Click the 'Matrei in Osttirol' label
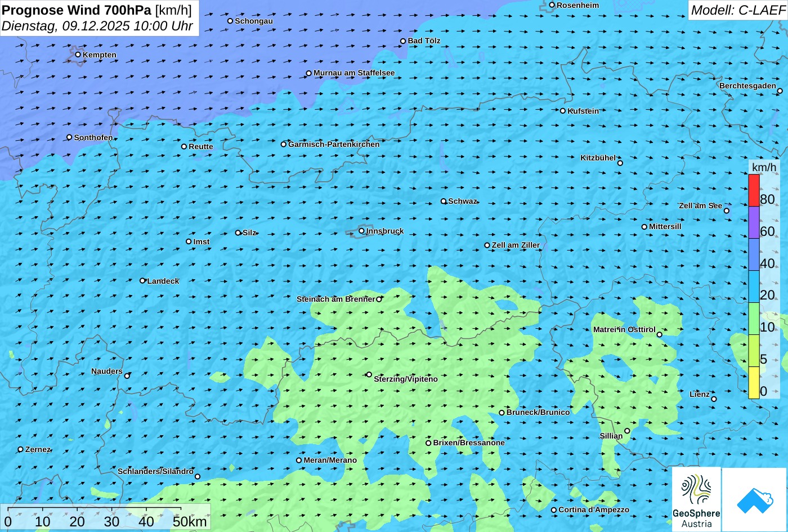 pos(624,329)
